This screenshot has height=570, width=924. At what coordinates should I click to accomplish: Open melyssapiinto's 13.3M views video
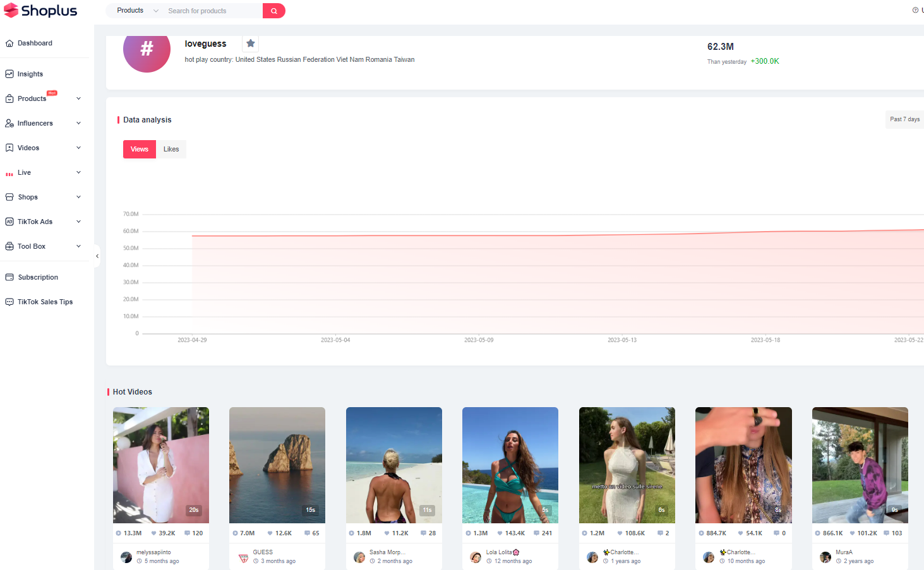coord(161,465)
